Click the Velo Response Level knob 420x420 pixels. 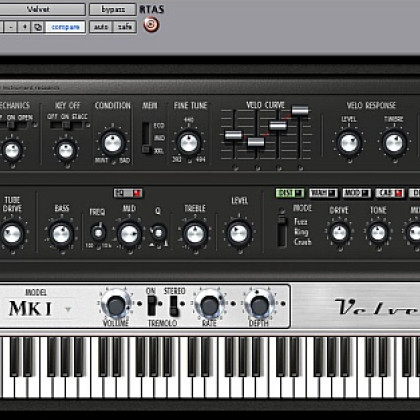tap(349, 142)
